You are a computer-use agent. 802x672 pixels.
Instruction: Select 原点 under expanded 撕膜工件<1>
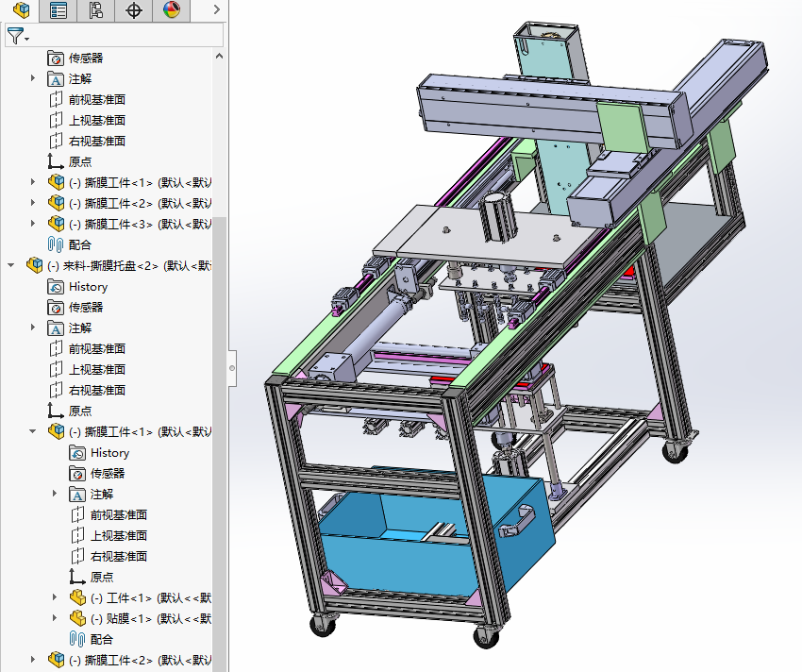[x=91, y=577]
